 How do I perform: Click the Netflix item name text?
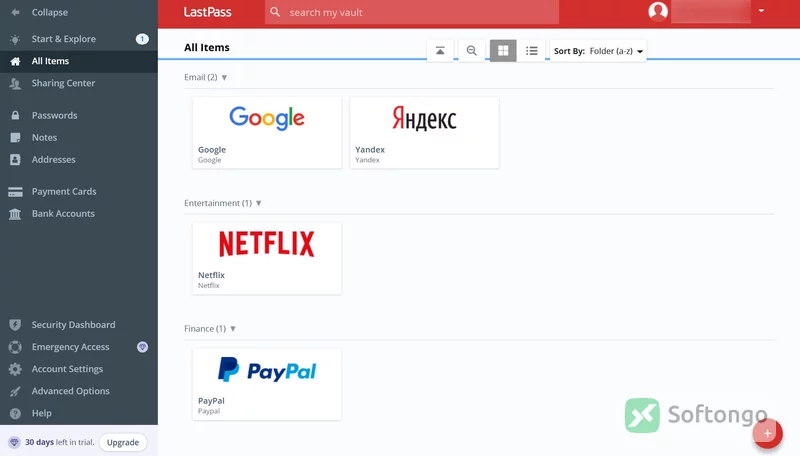(x=211, y=275)
